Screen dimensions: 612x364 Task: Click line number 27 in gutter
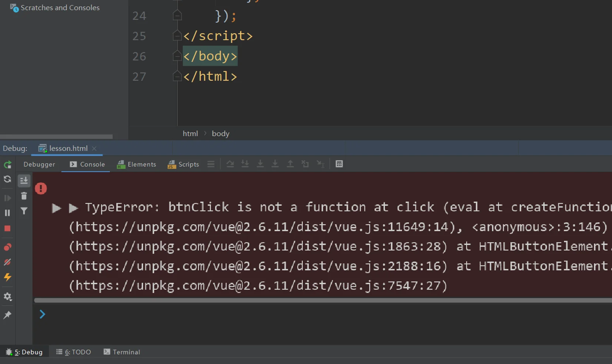click(139, 77)
